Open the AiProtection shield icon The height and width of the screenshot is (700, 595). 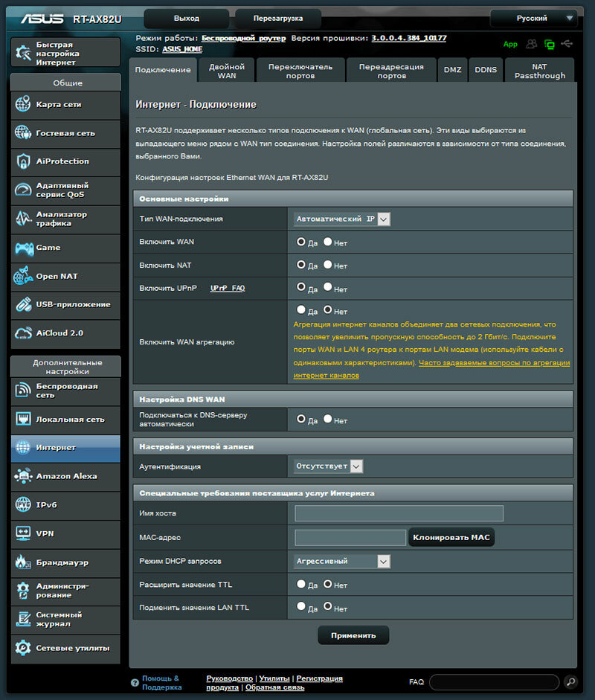point(23,161)
